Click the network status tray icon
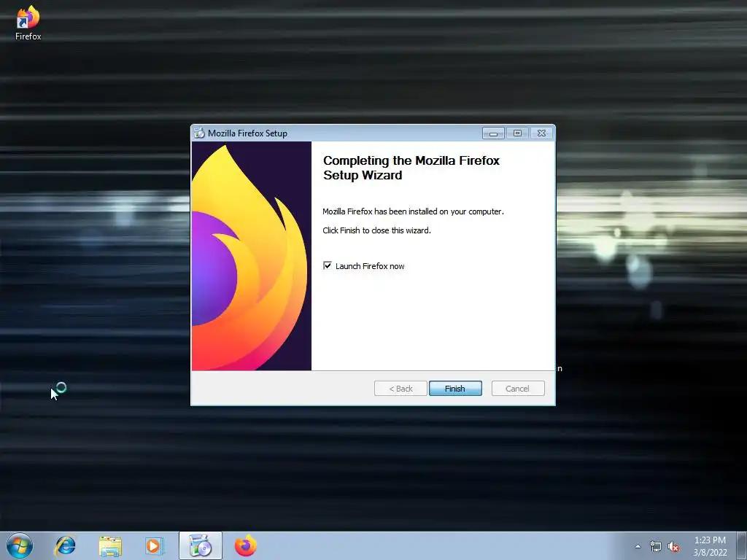This screenshot has height=560, width=747. (x=656, y=547)
